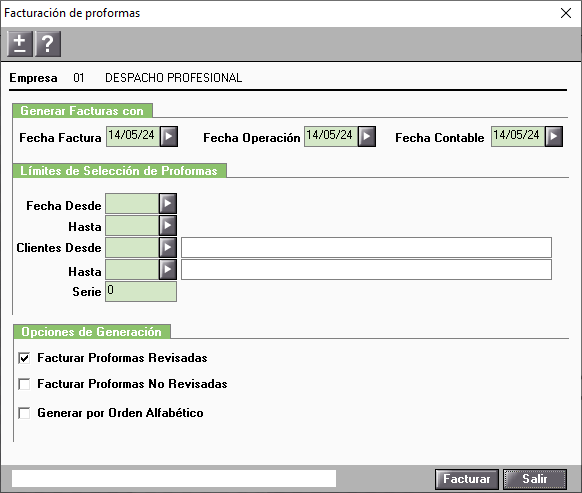
Task: Uncheck Facturar Proformas Revisadas
Action: [24, 358]
